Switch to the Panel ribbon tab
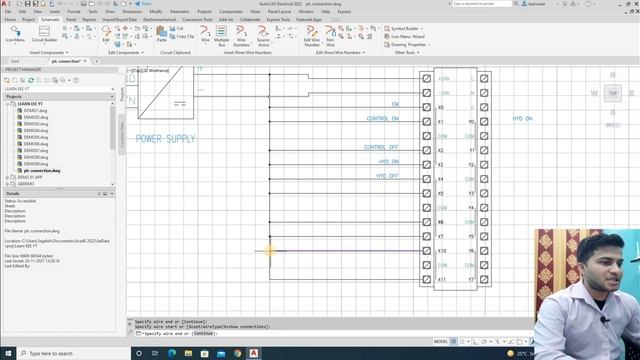Image resolution: width=640 pixels, height=360 pixels. point(71,20)
